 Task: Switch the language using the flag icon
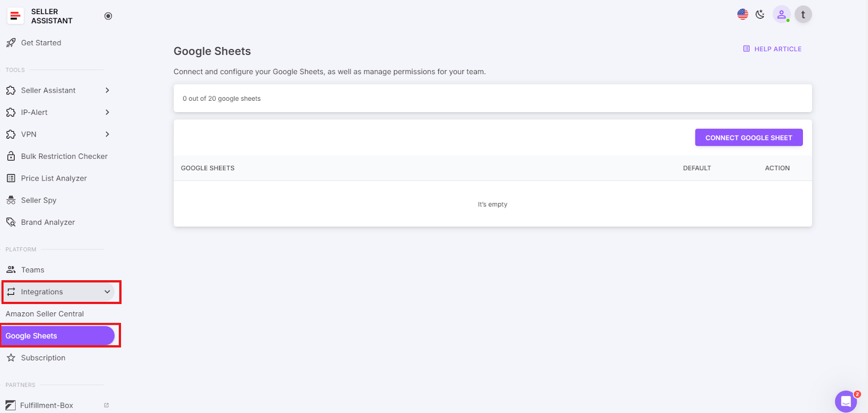742,14
